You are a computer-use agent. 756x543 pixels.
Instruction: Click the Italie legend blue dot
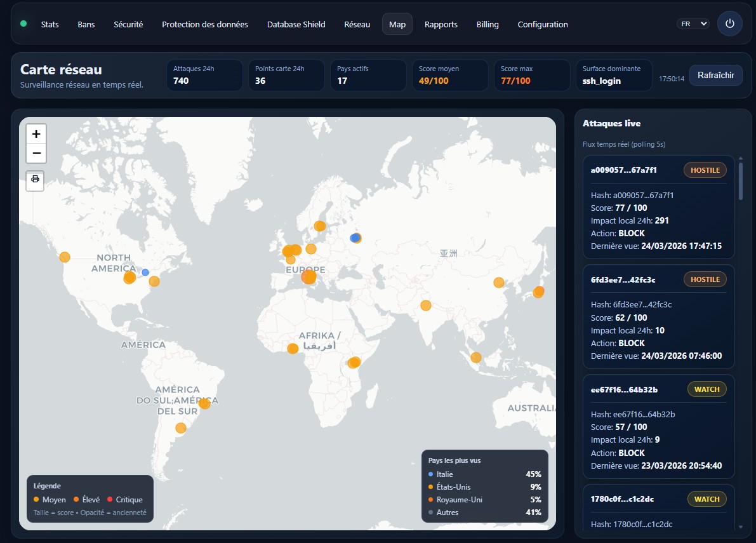[x=431, y=474]
